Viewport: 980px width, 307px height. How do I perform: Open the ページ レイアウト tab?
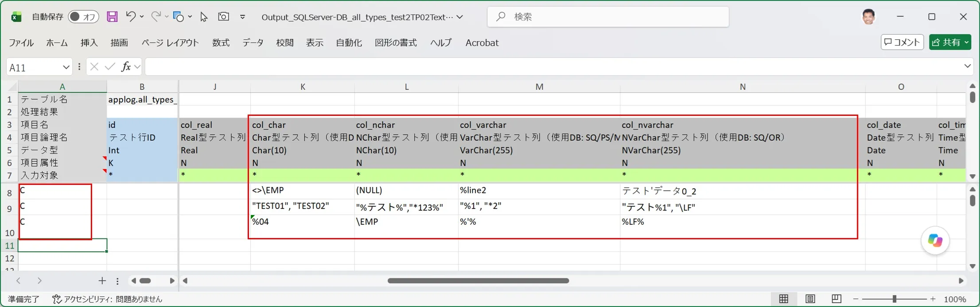point(170,43)
